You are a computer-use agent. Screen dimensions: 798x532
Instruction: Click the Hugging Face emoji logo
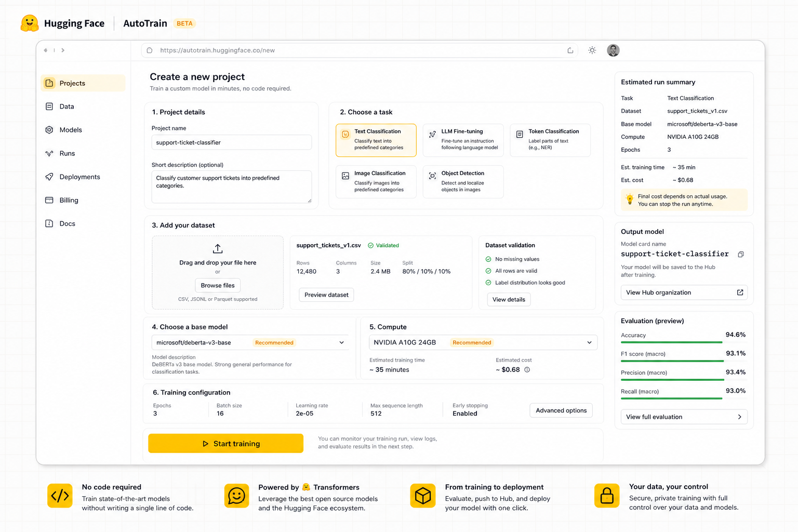(30, 23)
